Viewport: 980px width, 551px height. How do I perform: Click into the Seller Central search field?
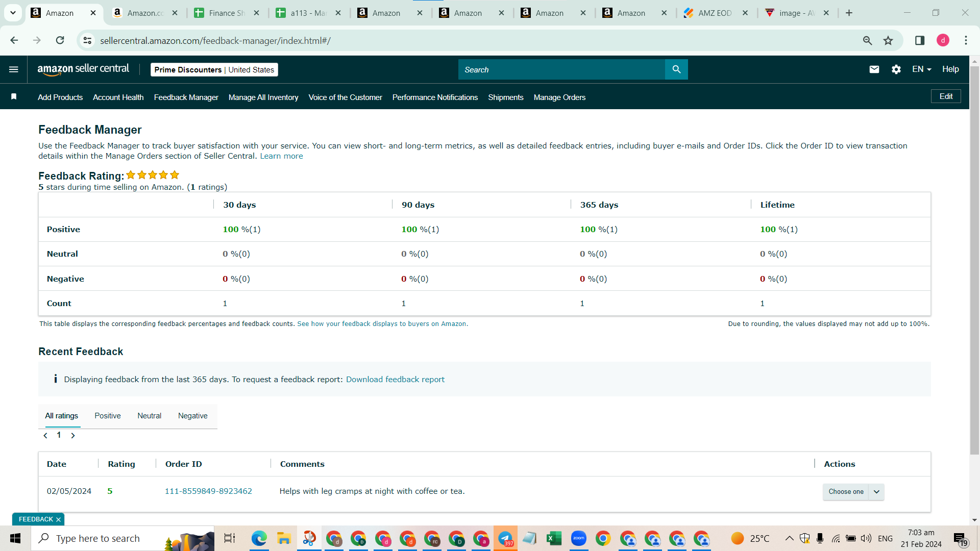(x=561, y=69)
